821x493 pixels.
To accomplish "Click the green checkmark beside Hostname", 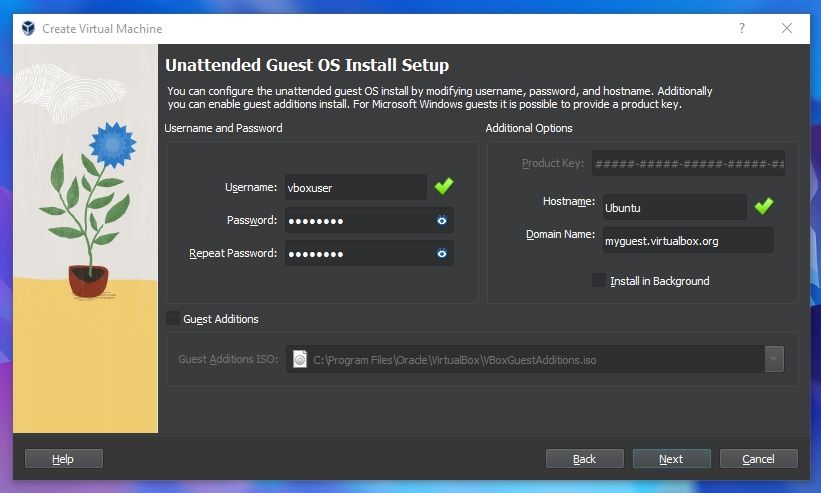I will pos(764,206).
